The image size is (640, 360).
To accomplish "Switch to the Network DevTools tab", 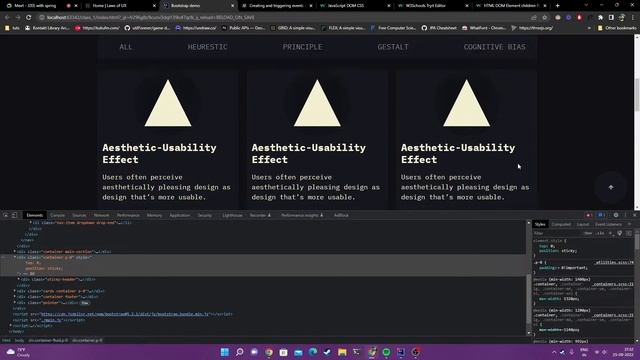I will point(101,215).
